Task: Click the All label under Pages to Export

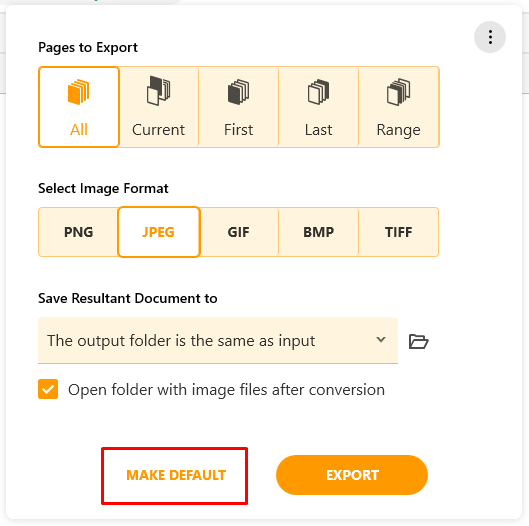Action: pyautogui.click(x=79, y=130)
